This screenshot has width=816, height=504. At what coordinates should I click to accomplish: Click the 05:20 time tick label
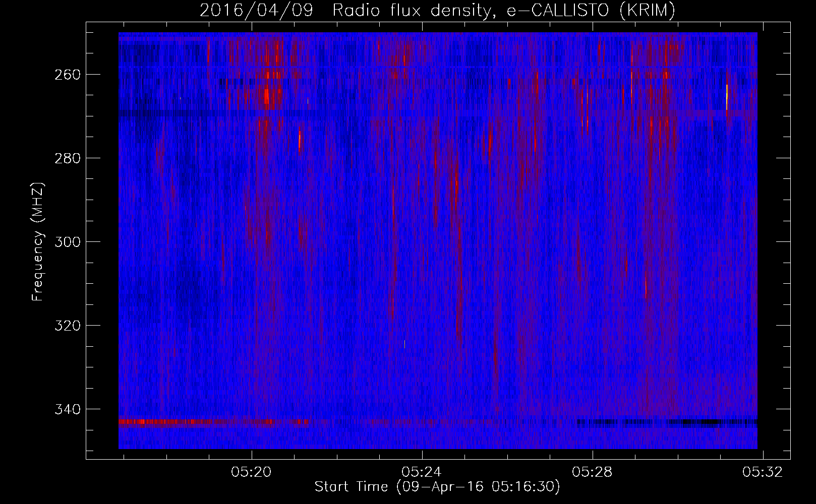(x=251, y=472)
